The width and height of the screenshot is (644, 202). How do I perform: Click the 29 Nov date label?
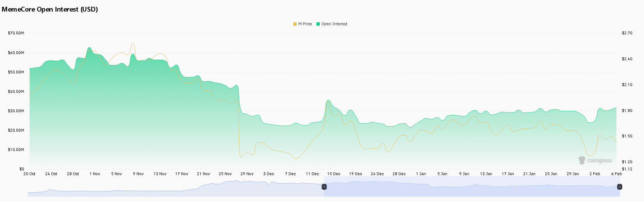(x=247, y=174)
